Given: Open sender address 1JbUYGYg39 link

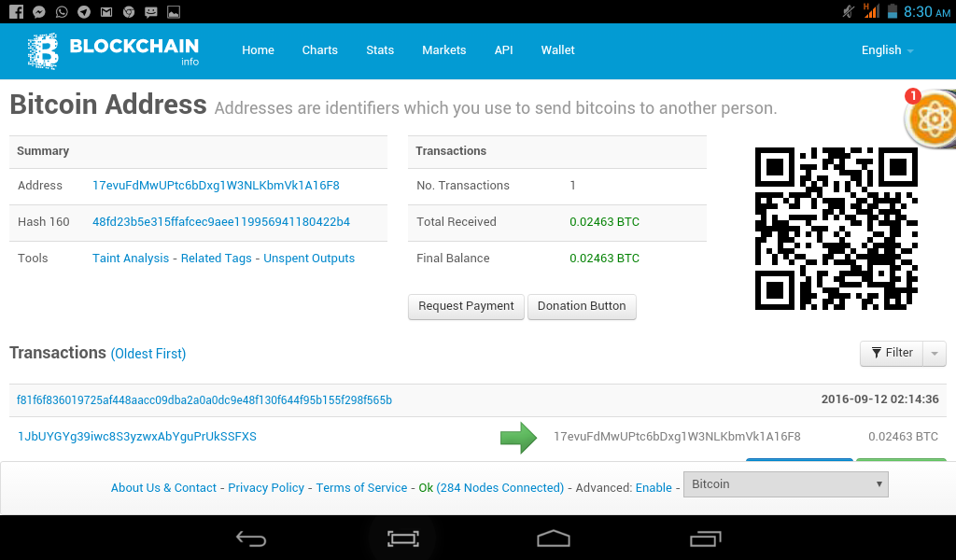Looking at the screenshot, I should pyautogui.click(x=137, y=437).
